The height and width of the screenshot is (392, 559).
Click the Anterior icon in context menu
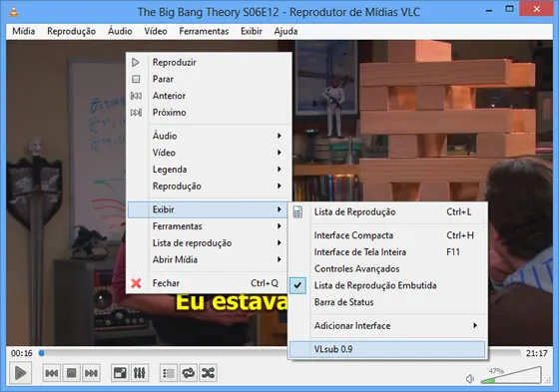pyautogui.click(x=136, y=96)
